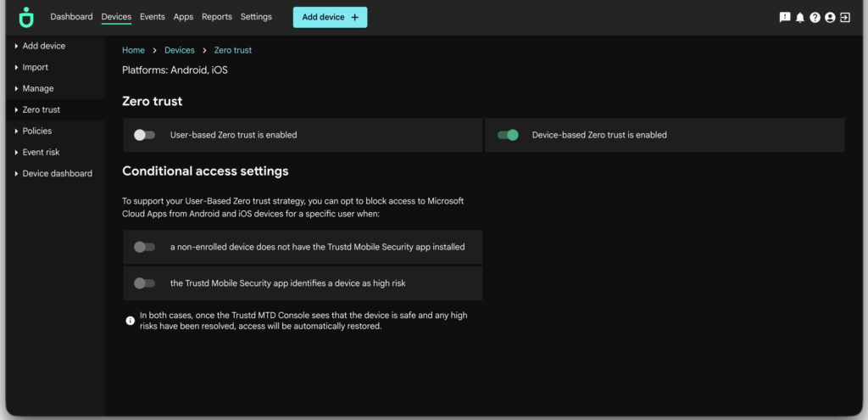This screenshot has width=868, height=420.
Task: Disable Device-based Zero trust toggle
Action: [508, 135]
